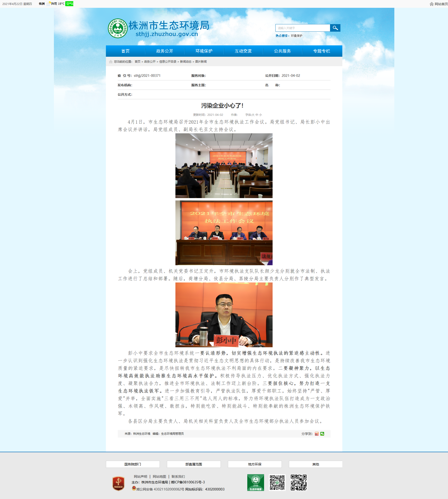The height and width of the screenshot is (499, 448).
Task: Click the home icon beside 网站首页
Action: [x=431, y=4]
